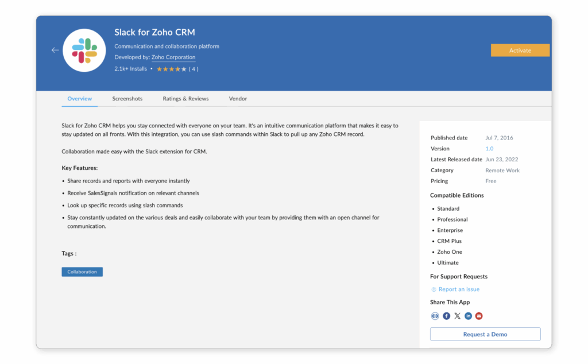588x364 pixels.
Task: Click the info icon beside Report an issue
Action: coord(434,289)
